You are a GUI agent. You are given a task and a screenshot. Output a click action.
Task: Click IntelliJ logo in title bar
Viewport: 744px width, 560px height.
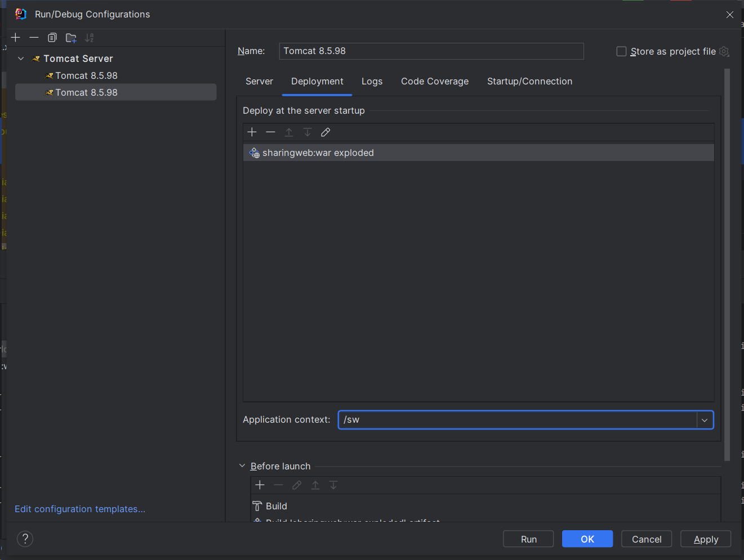pyautogui.click(x=21, y=14)
